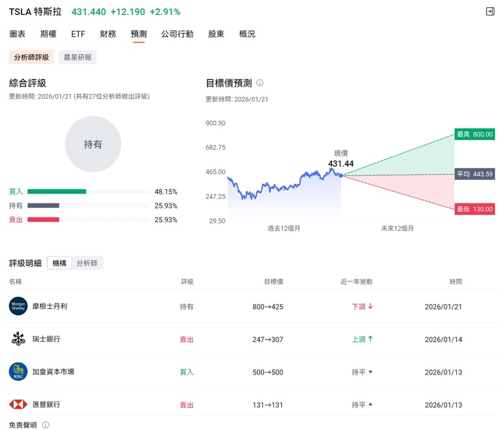Click the collapse panel icon at top right

coord(490,12)
